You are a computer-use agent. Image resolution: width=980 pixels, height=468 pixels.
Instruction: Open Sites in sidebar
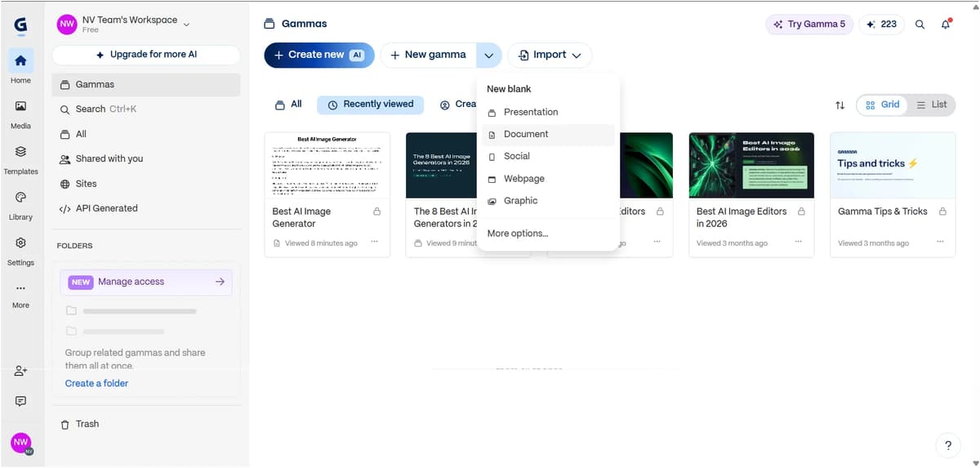click(x=146, y=184)
